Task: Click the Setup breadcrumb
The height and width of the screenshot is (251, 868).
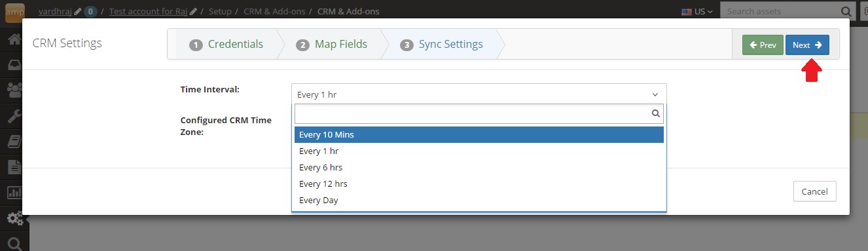Action: (220, 11)
